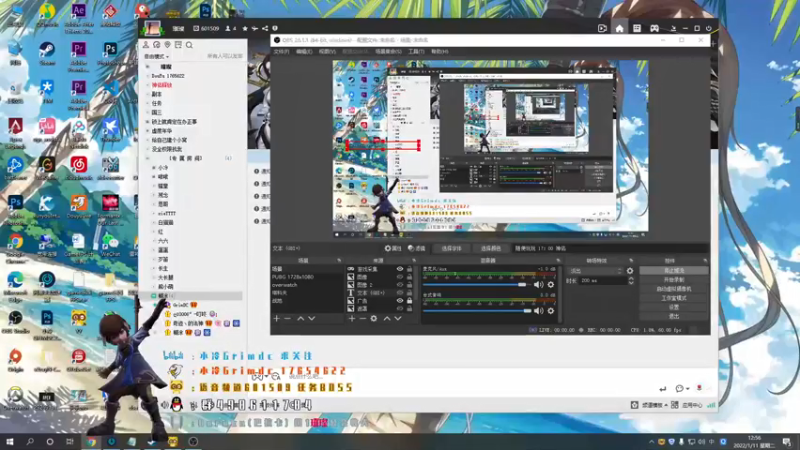Open scene transition properties gear
Screen dimensions: 800x450
pyautogui.click(x=630, y=271)
